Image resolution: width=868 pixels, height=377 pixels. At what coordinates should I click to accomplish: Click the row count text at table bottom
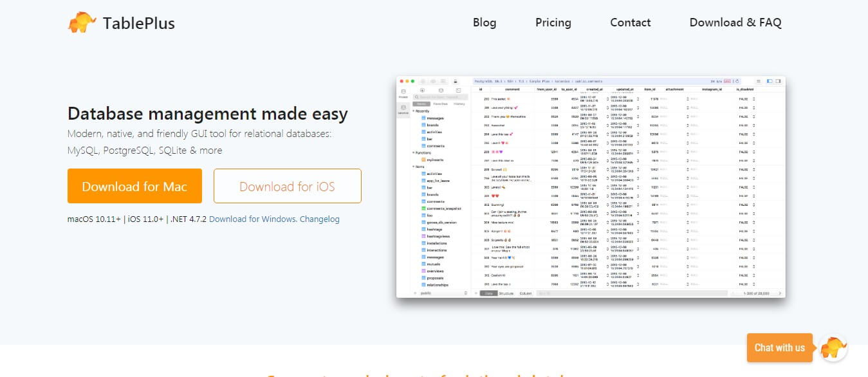point(757,293)
